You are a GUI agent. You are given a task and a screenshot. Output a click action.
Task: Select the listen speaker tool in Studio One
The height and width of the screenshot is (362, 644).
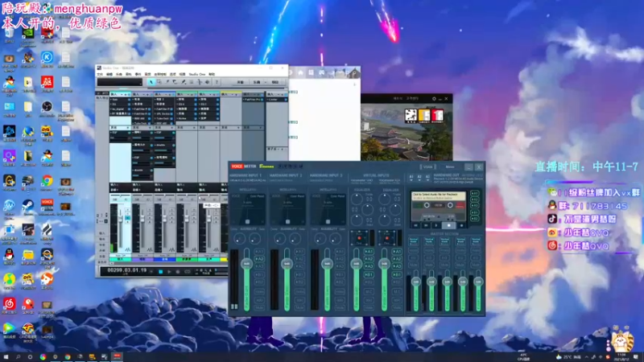[x=208, y=82]
